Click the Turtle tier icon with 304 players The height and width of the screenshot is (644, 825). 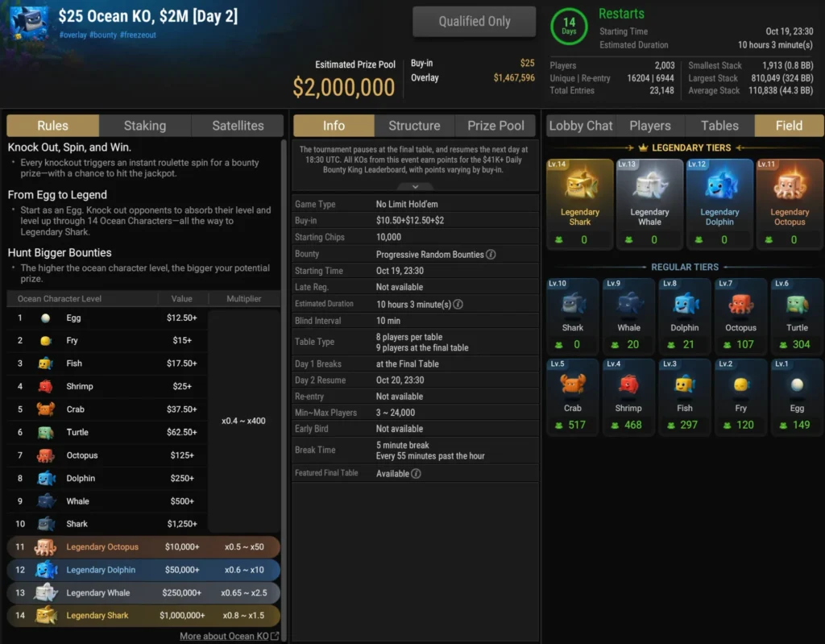coord(797,304)
